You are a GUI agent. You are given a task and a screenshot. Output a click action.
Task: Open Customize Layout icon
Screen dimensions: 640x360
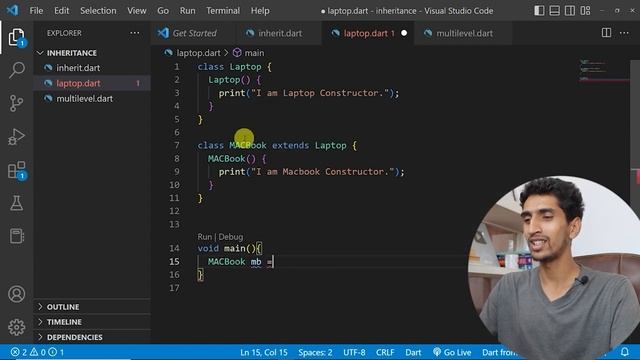point(585,11)
